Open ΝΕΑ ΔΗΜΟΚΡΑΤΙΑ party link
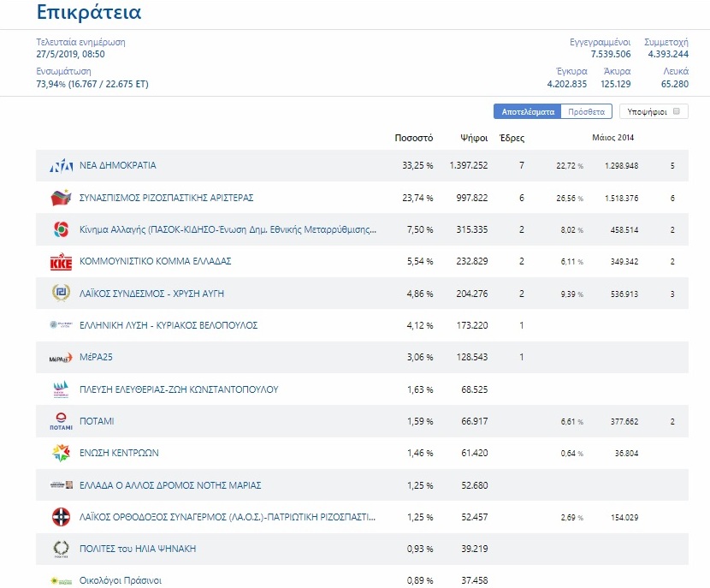The width and height of the screenshot is (710, 588). click(x=118, y=165)
